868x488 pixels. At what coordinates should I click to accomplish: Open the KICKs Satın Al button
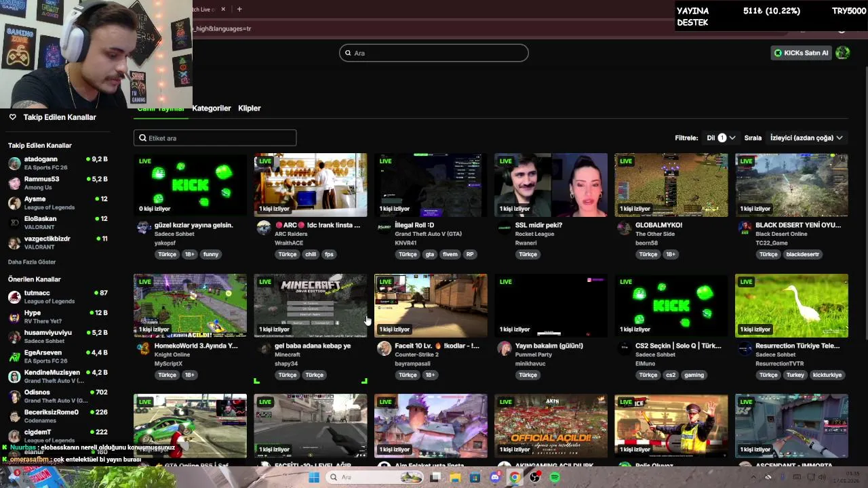[x=802, y=53]
